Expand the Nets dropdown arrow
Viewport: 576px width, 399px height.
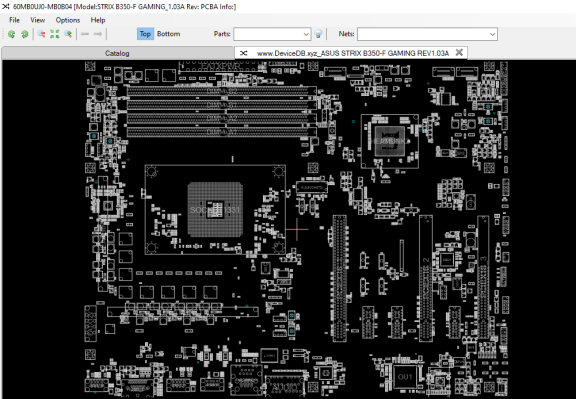pos(492,34)
